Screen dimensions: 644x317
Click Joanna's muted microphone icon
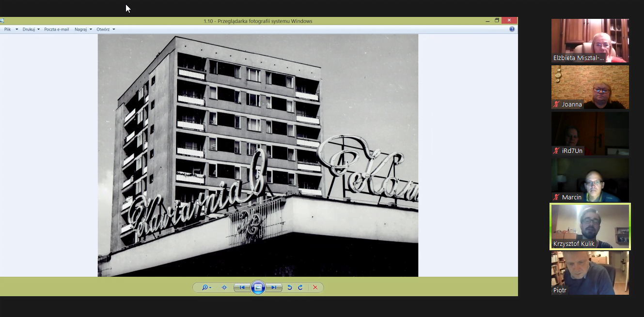tap(556, 105)
